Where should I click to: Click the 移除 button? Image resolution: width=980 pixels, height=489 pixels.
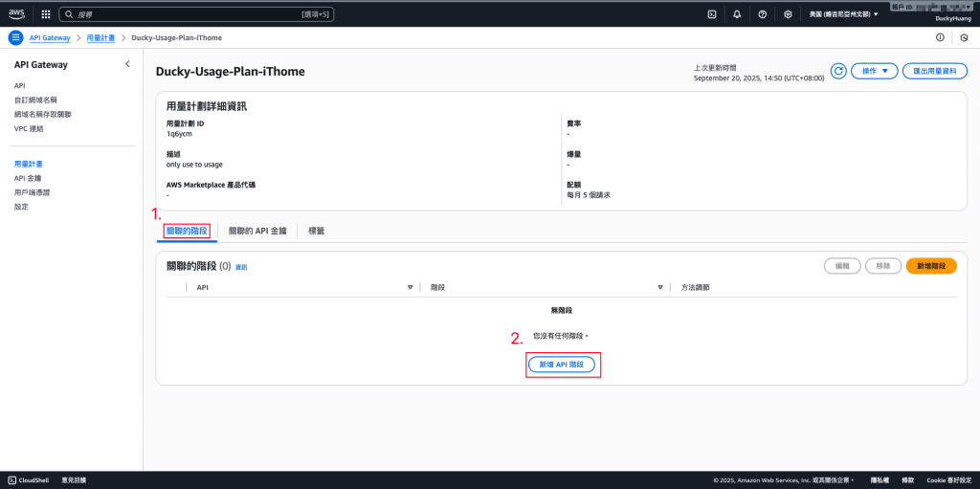(x=883, y=266)
